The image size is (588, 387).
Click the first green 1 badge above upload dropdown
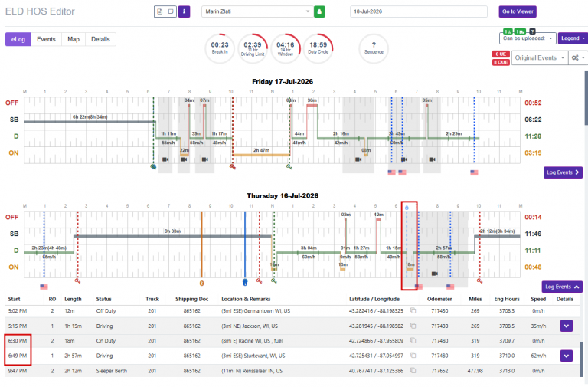pos(508,31)
